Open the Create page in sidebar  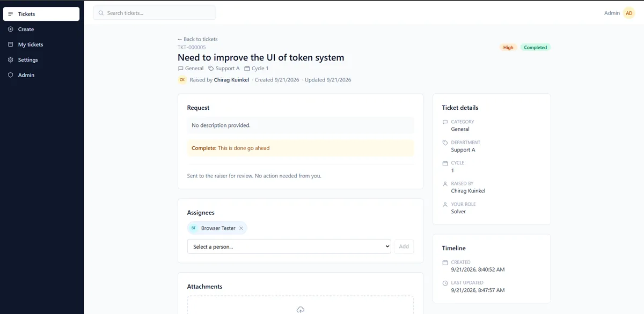pyautogui.click(x=41, y=29)
